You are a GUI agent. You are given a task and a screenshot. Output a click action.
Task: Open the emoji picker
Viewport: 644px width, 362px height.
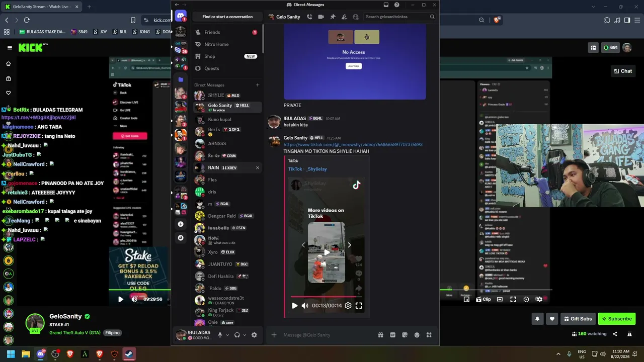pos(417,335)
